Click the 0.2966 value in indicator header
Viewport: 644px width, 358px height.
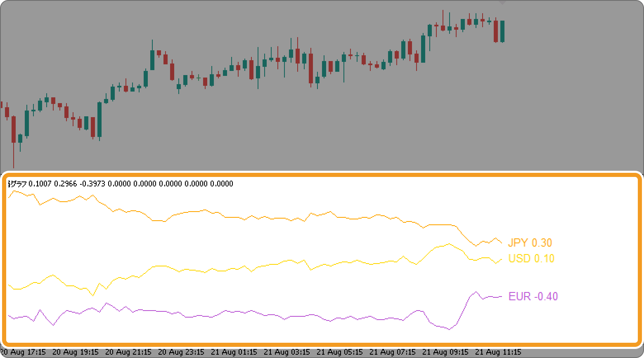(x=66, y=184)
